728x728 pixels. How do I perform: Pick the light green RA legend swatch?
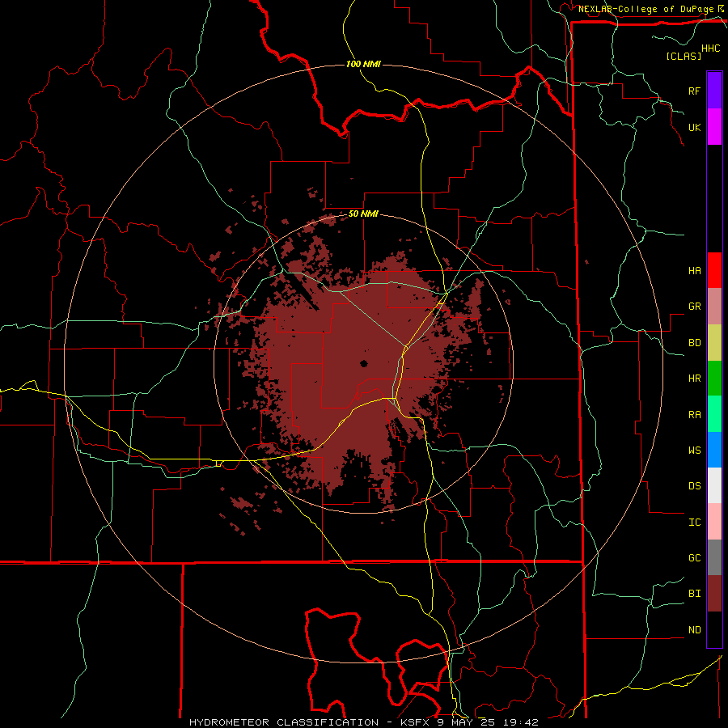point(714,414)
